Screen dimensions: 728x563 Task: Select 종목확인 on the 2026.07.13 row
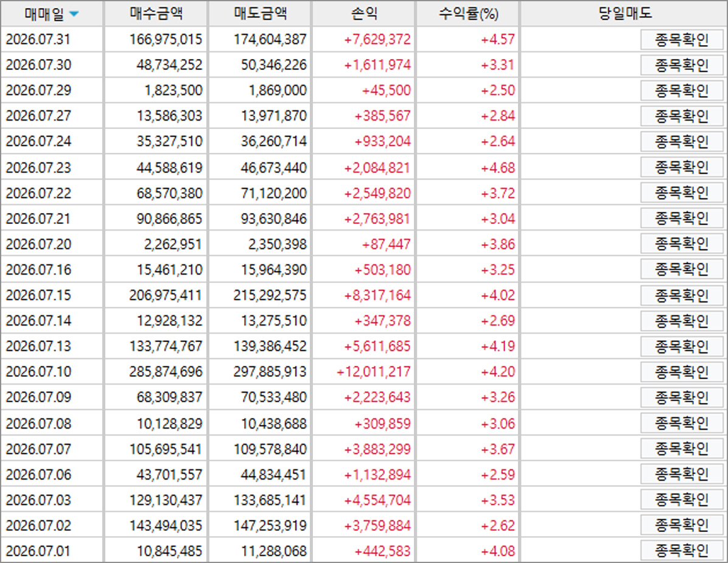point(682,347)
